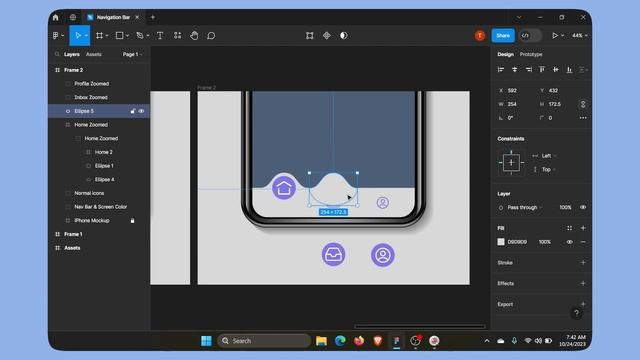Click the align right icon
This screenshot has height=360, width=640.
[x=529, y=70]
